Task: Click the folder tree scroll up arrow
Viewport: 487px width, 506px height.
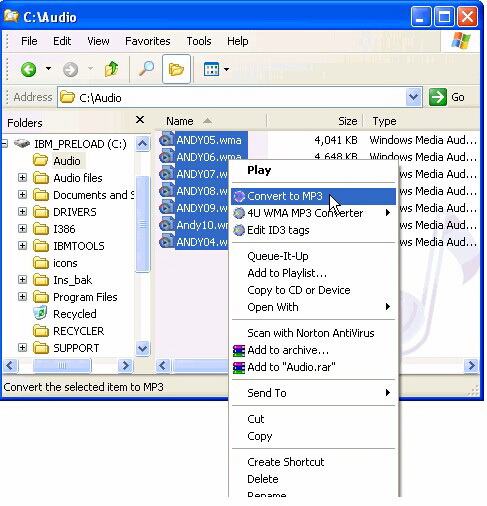Action: 143,144
